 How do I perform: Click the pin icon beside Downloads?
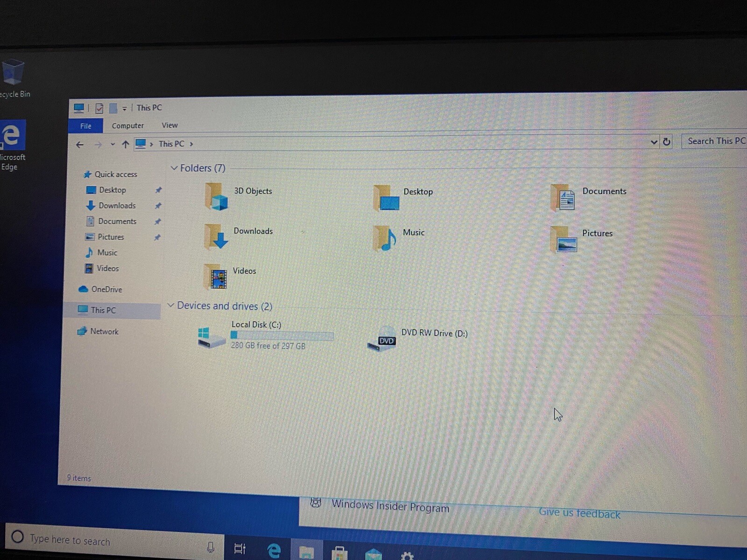(158, 206)
